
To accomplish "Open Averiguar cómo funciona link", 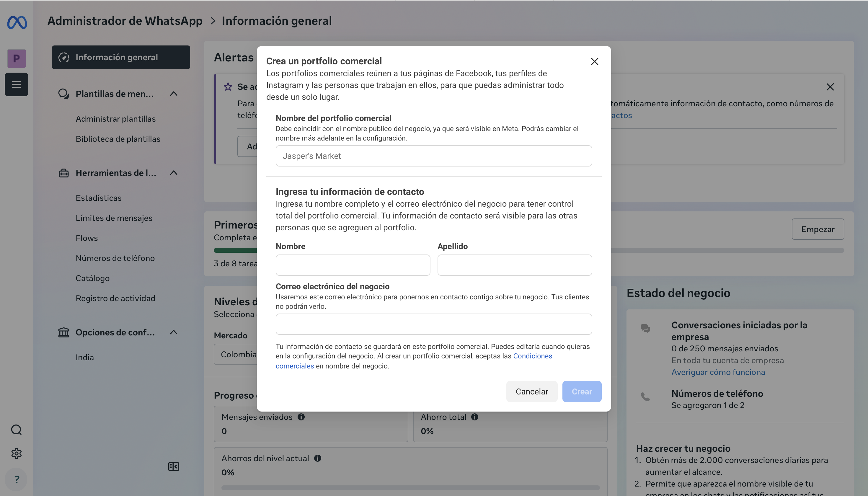I will coord(718,372).
